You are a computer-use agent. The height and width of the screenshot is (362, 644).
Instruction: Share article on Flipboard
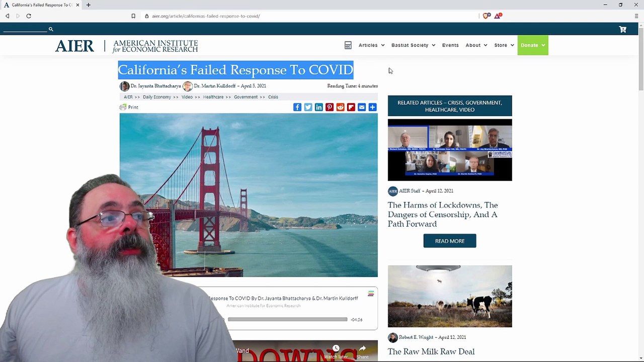[351, 107]
